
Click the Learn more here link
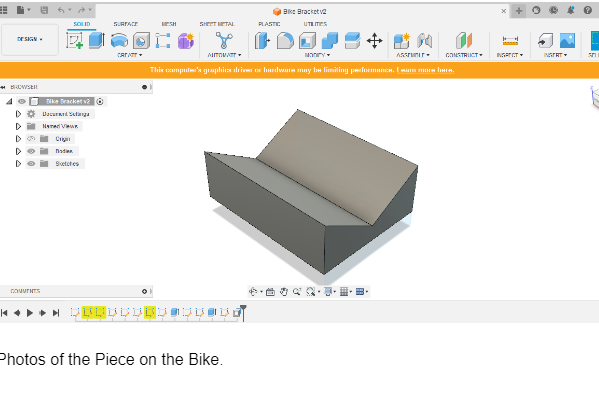[x=425, y=70]
